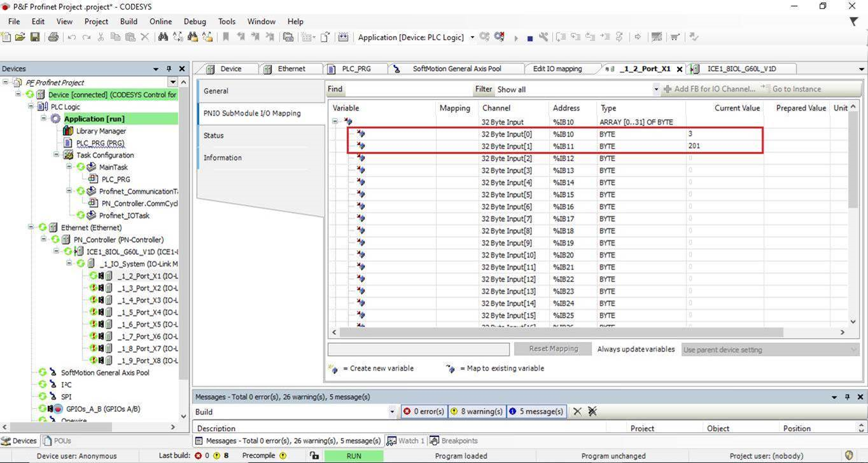Save the current project

(x=35, y=36)
